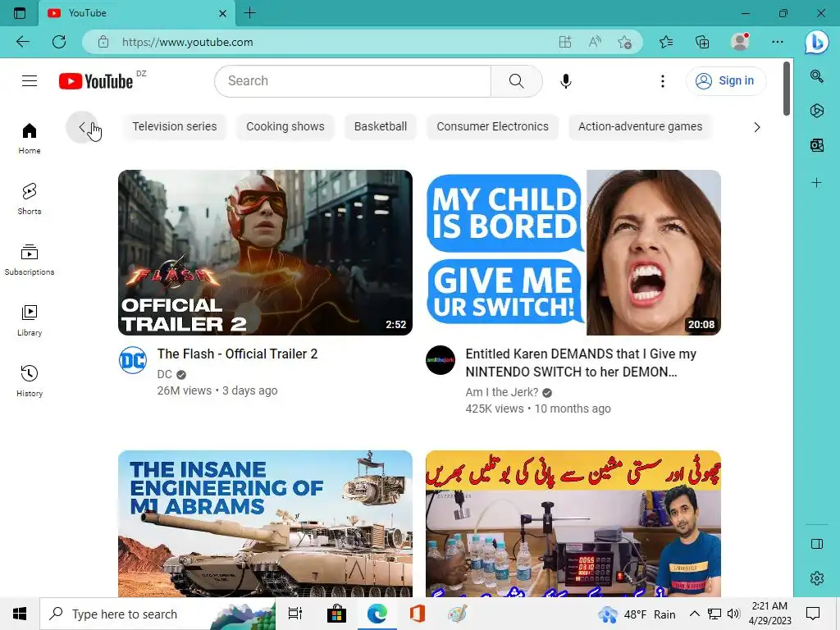
Task: Open the Edge profile avatar
Action: 741,41
